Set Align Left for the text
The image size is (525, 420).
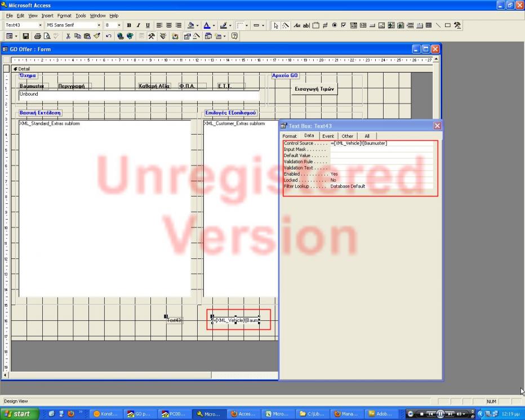(x=159, y=25)
